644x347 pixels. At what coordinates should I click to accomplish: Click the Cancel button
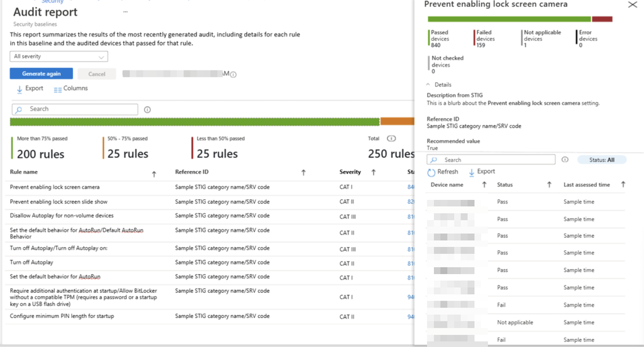coord(96,74)
